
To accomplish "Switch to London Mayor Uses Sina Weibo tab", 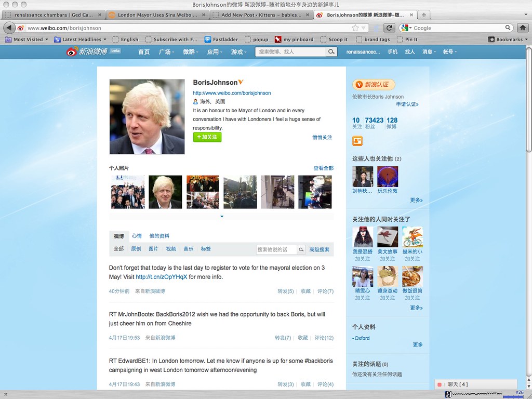I will click(x=157, y=15).
